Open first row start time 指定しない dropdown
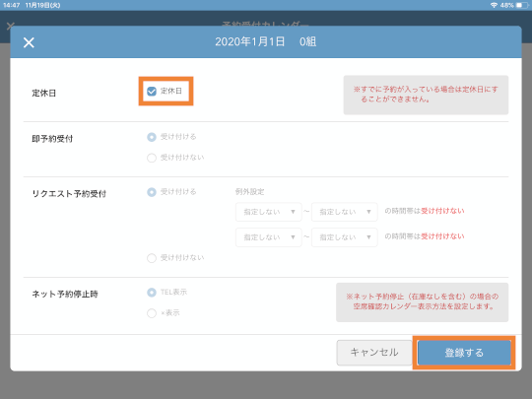Viewport: 532px width, 399px height. coord(268,212)
